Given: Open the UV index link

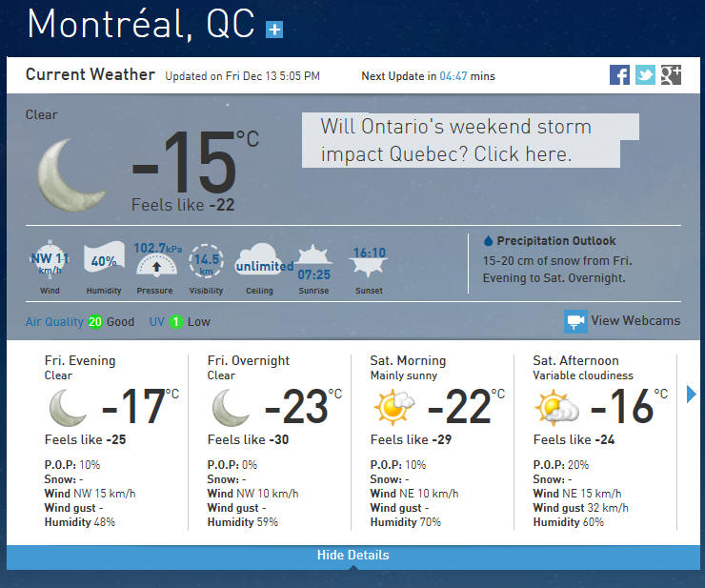Looking at the screenshot, I should (x=156, y=322).
